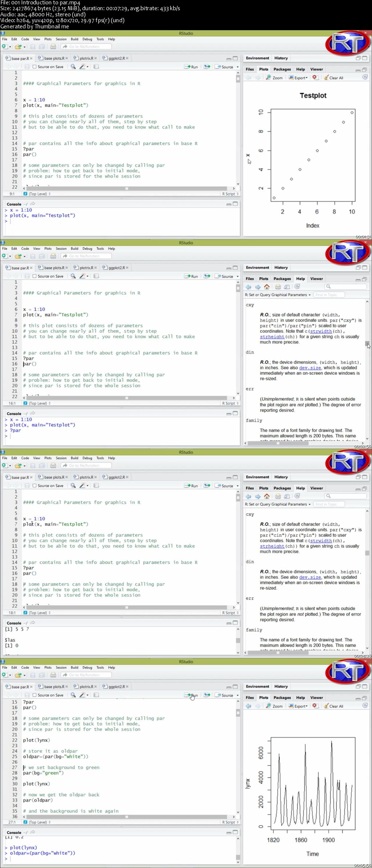Click Help home icon in frame with $las output
This screenshot has width=372, height=868.
click(267, 496)
